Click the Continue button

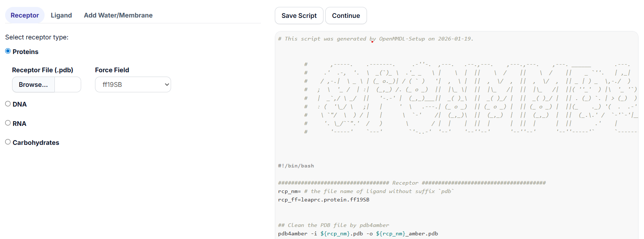(346, 16)
